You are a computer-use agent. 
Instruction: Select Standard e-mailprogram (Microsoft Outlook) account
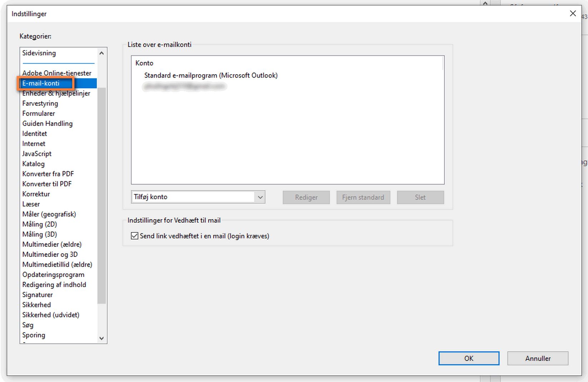(x=211, y=75)
